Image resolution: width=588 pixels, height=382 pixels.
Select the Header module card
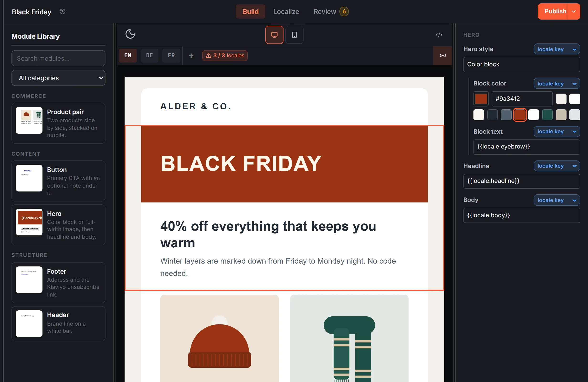click(x=58, y=324)
